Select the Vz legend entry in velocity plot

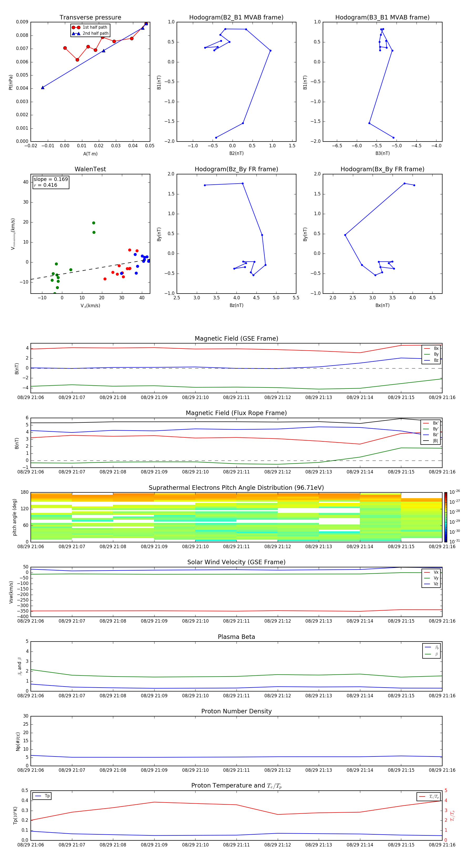pos(431,584)
